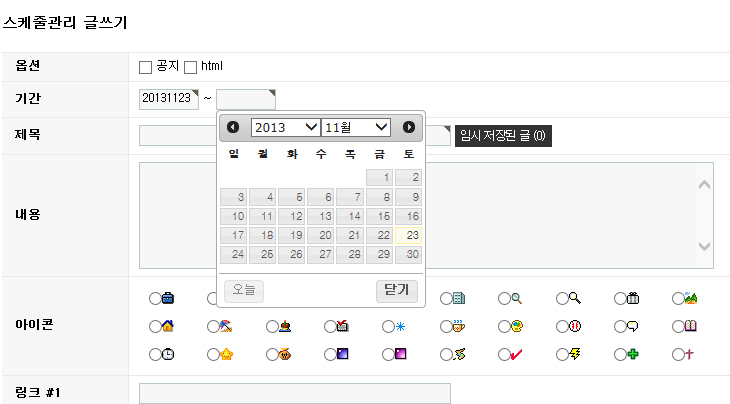730x404 pixels.
Task: Go to next month in calendar
Action: point(409,127)
